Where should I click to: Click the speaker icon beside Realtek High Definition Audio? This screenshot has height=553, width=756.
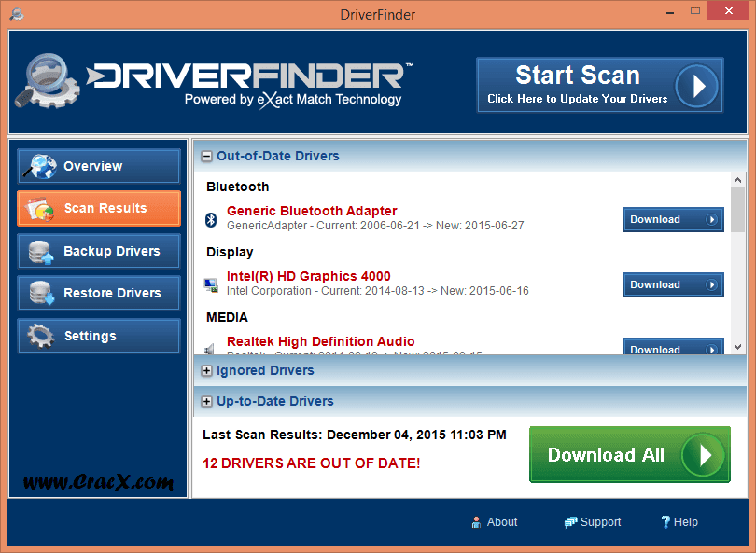click(209, 349)
